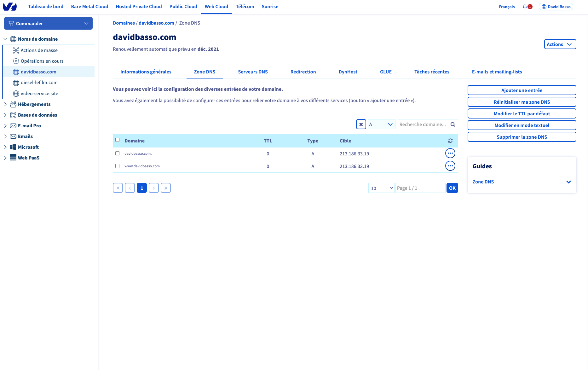Check the davidbasso.com. record checkbox
The width and height of the screenshot is (588, 370).
(x=118, y=153)
